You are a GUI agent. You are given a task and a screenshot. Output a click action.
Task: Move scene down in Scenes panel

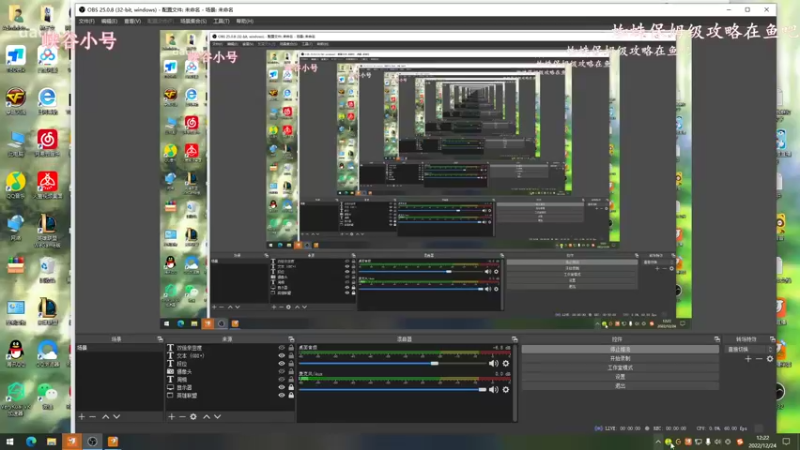tap(117, 417)
